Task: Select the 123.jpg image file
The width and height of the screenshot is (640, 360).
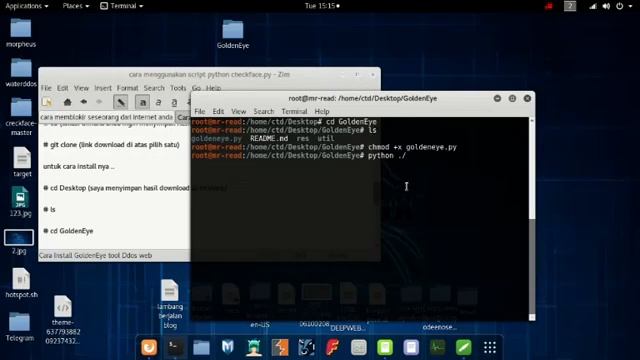Action: pyautogui.click(x=20, y=202)
